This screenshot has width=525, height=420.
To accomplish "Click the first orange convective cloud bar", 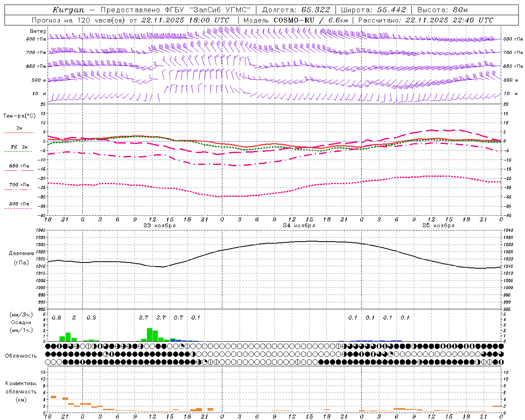I will click(53, 397).
